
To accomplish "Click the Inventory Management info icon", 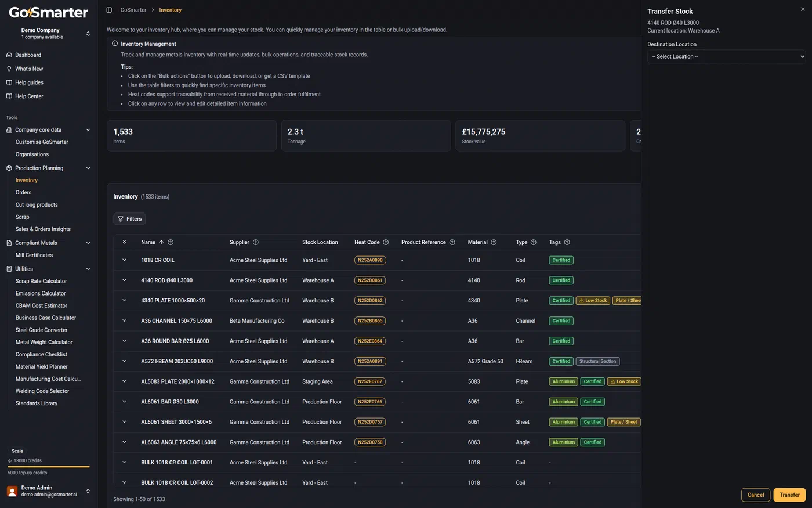I will (x=115, y=44).
